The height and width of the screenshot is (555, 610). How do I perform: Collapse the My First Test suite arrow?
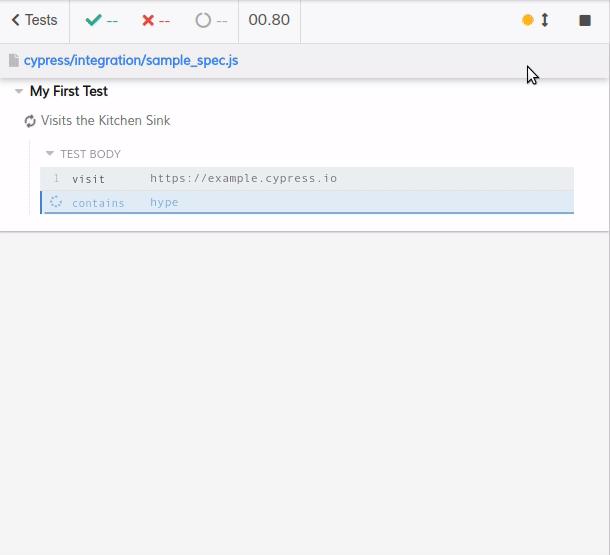[19, 91]
